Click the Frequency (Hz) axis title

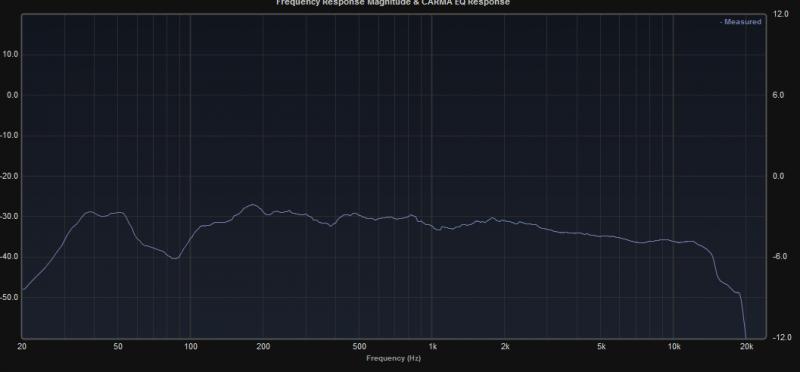point(393,358)
